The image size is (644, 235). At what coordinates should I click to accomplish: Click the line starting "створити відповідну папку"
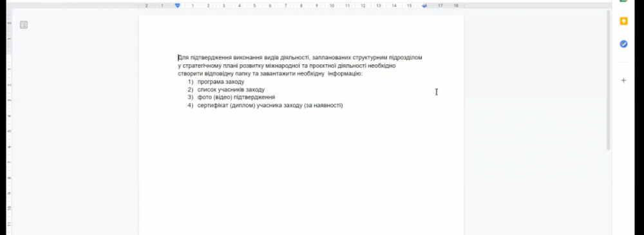click(x=270, y=73)
